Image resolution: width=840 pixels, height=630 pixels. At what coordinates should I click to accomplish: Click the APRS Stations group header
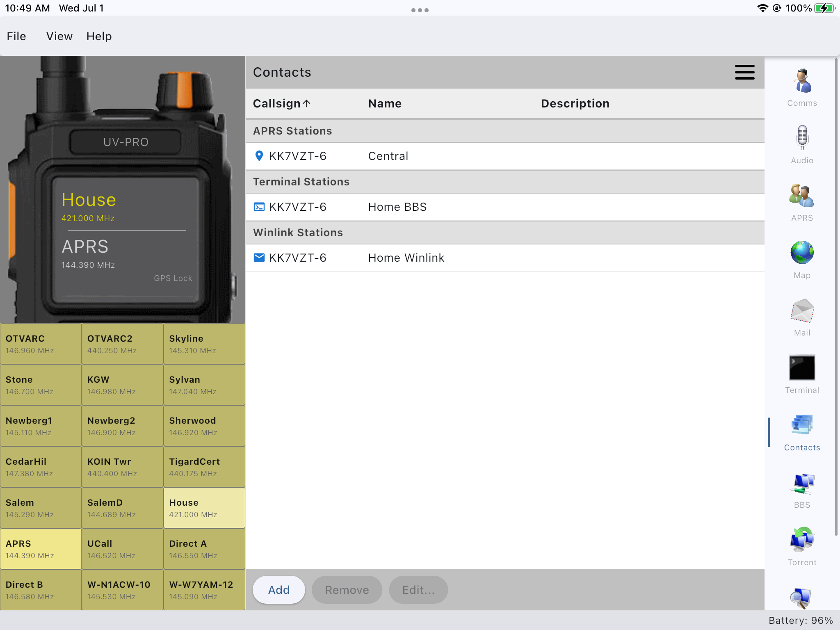coord(505,131)
